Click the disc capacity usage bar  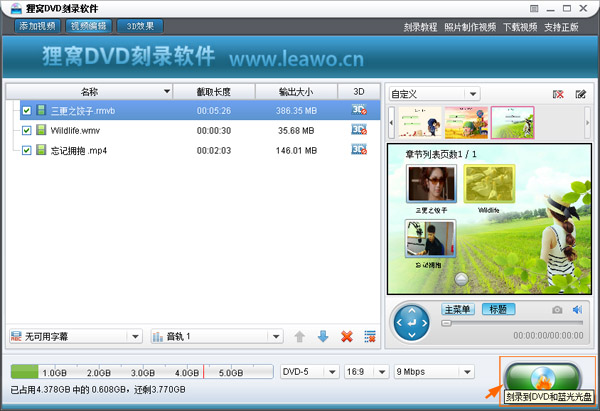point(142,372)
